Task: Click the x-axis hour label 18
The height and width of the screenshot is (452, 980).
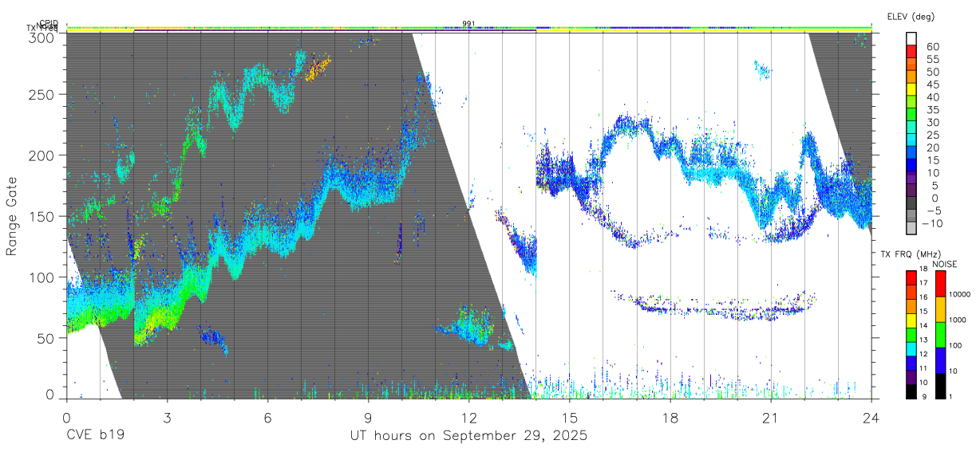Action: (670, 417)
